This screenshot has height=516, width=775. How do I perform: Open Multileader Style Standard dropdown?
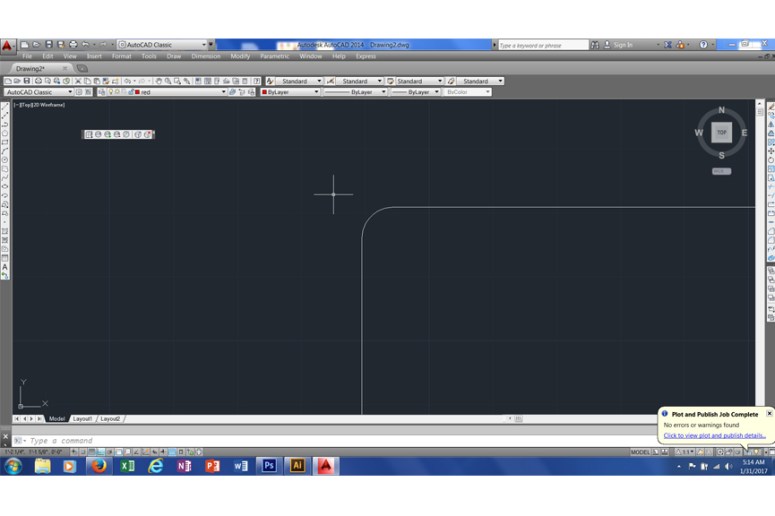(500, 81)
